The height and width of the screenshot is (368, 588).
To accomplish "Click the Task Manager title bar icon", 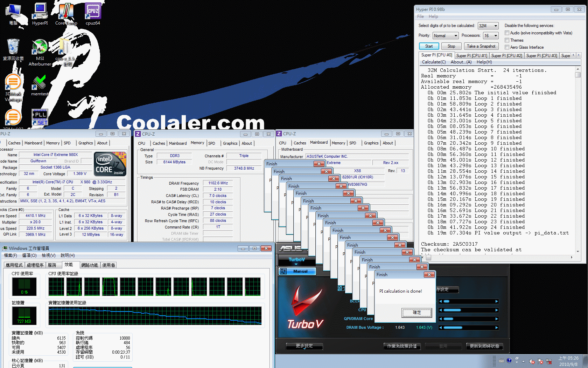I will coord(5,248).
